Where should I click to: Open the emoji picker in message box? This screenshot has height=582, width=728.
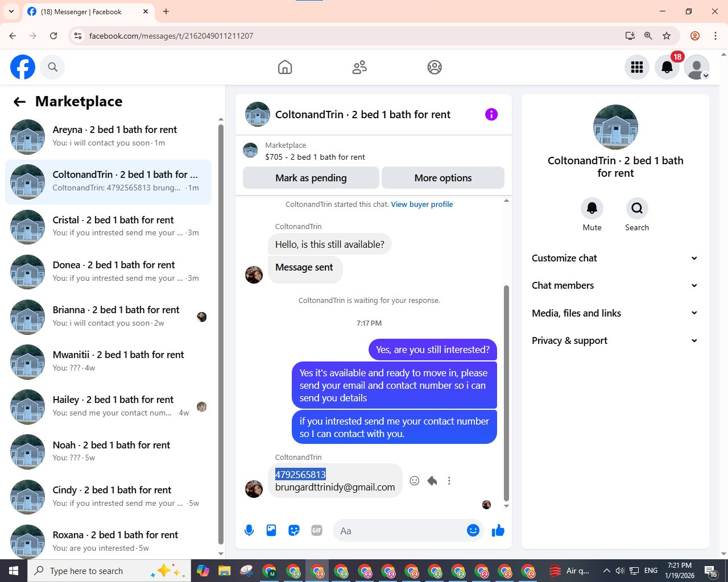click(473, 530)
